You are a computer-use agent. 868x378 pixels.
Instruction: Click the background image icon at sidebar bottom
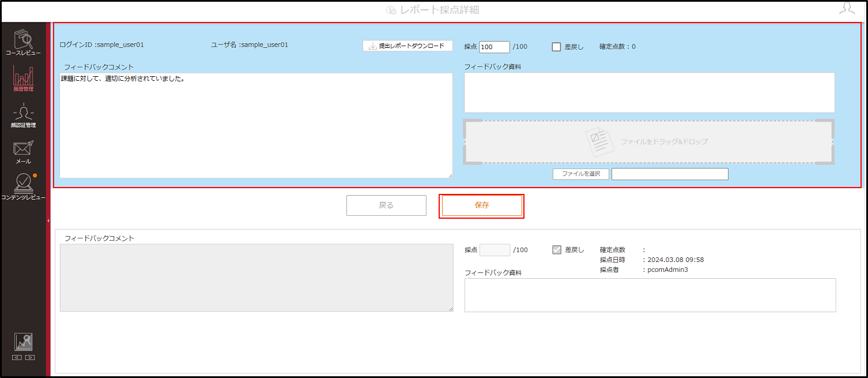(24, 342)
